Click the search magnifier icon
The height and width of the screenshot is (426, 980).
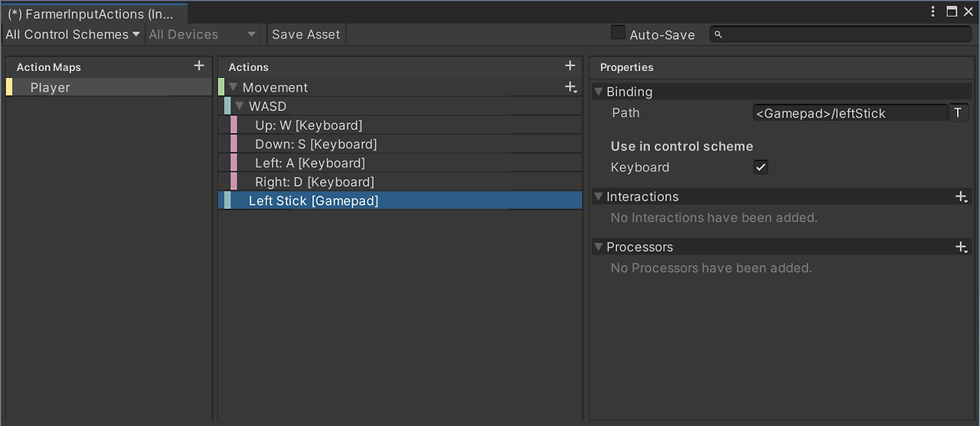[x=720, y=34]
